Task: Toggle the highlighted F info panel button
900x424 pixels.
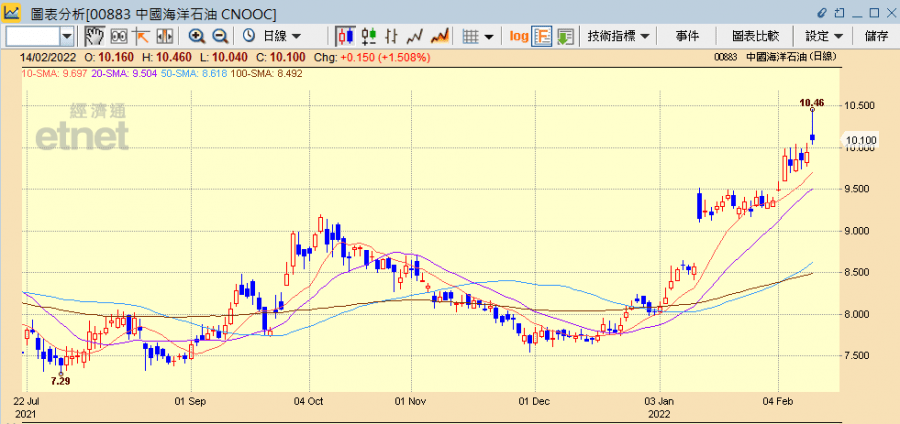Action: coord(542,37)
